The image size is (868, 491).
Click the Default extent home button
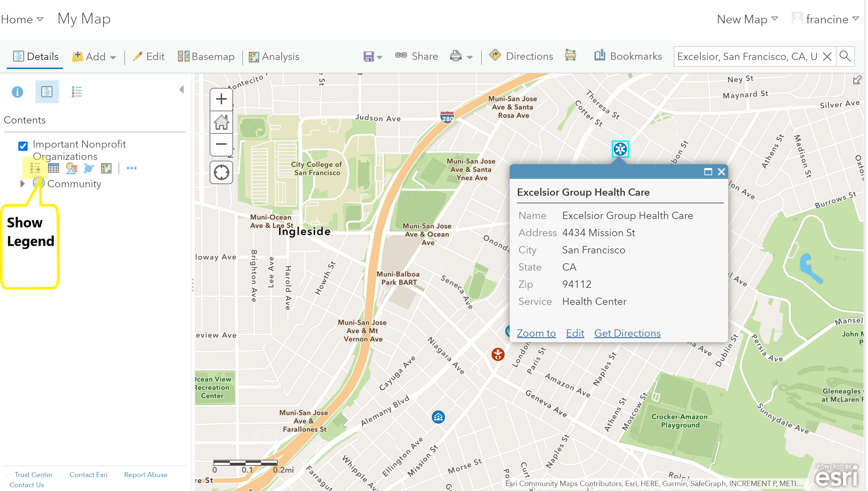point(222,122)
